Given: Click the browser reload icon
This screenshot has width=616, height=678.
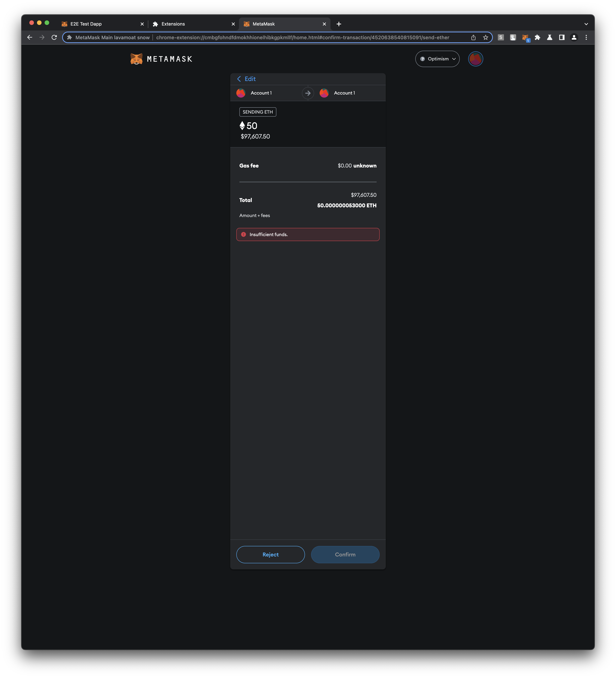Looking at the screenshot, I should click(54, 37).
